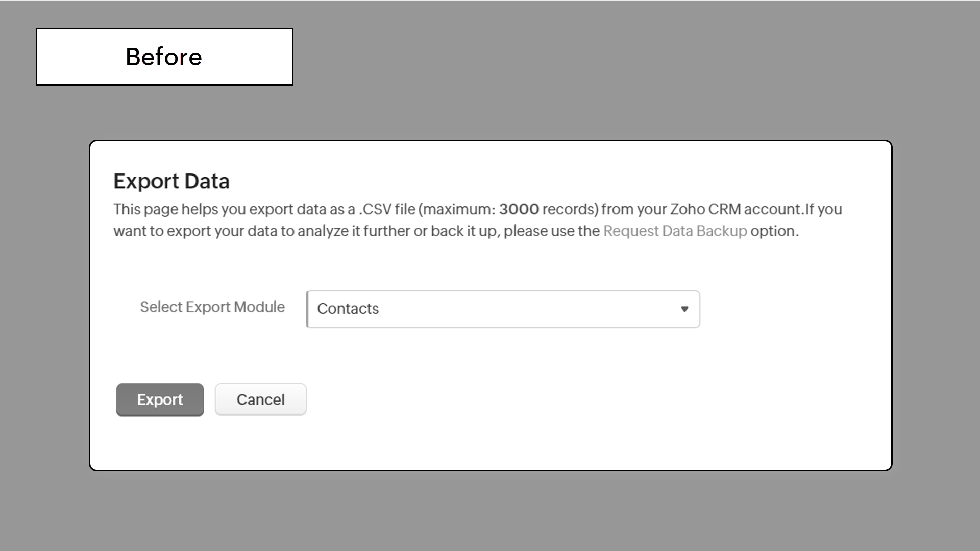Click the Export button
The image size is (980, 551).
coord(160,399)
